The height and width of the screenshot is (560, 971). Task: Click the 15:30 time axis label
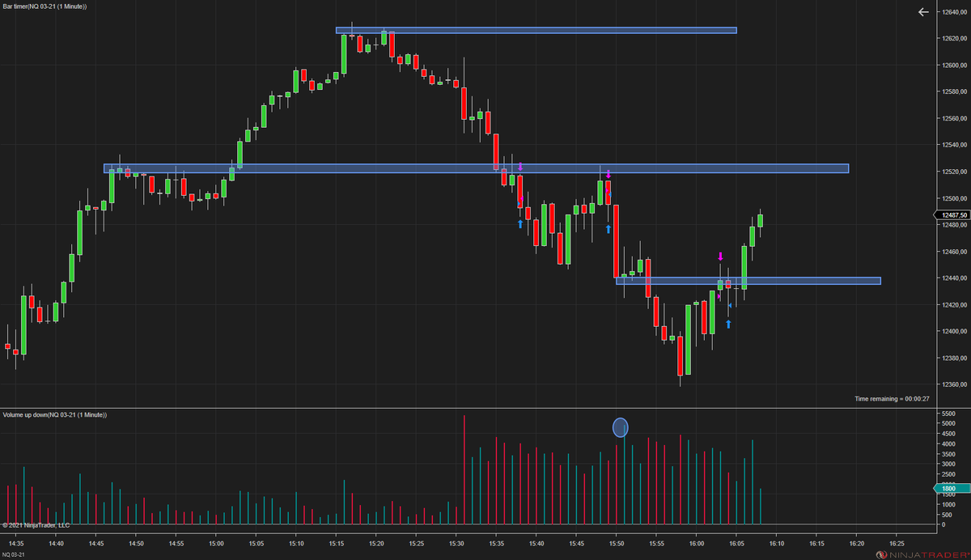(x=457, y=544)
